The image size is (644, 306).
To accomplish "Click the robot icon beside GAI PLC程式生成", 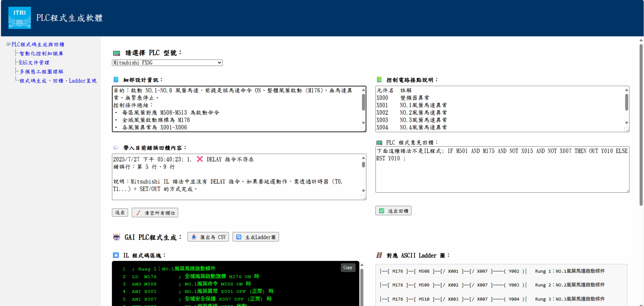I will [116, 237].
